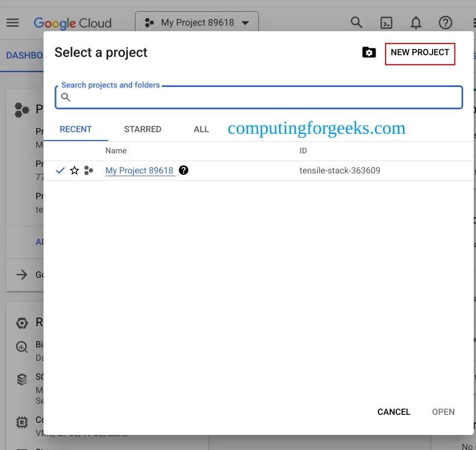Switch to the ALL tab
The height and width of the screenshot is (450, 476).
pos(201,129)
